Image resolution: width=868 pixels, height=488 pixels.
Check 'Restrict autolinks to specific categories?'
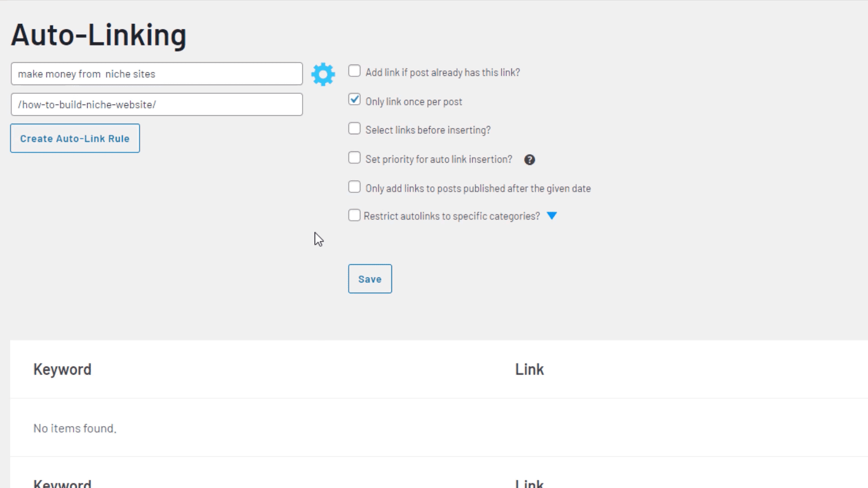point(354,215)
